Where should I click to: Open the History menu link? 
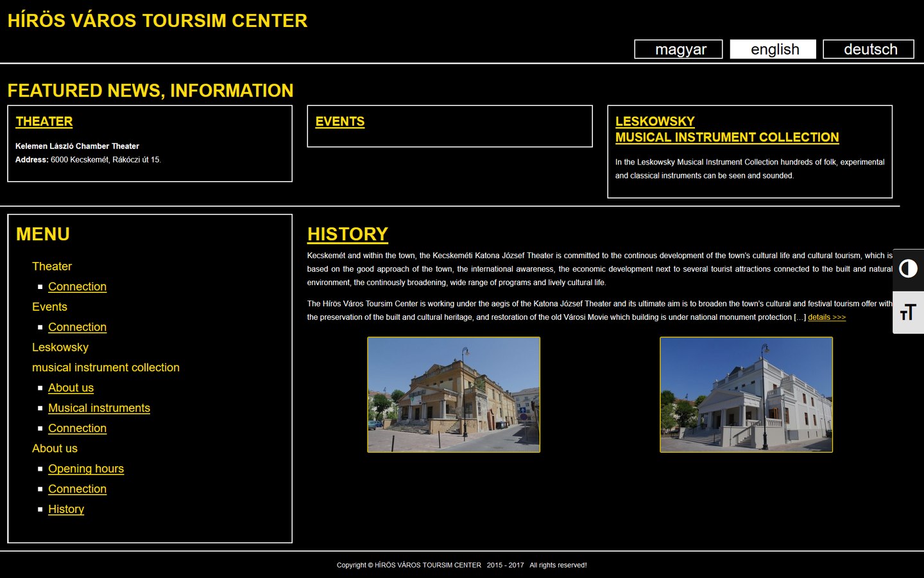(66, 509)
